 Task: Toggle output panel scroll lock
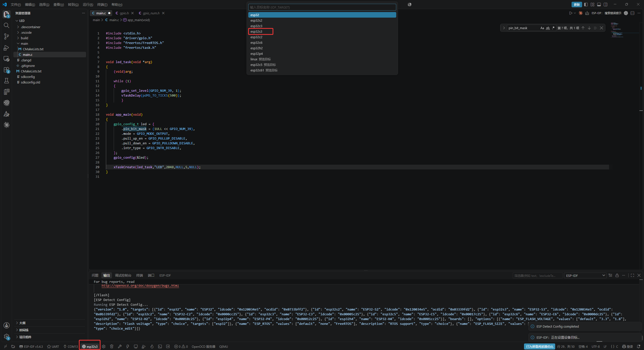(617, 276)
